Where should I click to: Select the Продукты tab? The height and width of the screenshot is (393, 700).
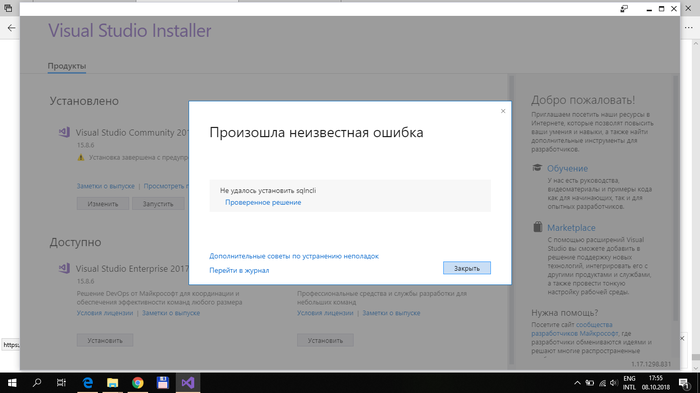[x=67, y=66]
